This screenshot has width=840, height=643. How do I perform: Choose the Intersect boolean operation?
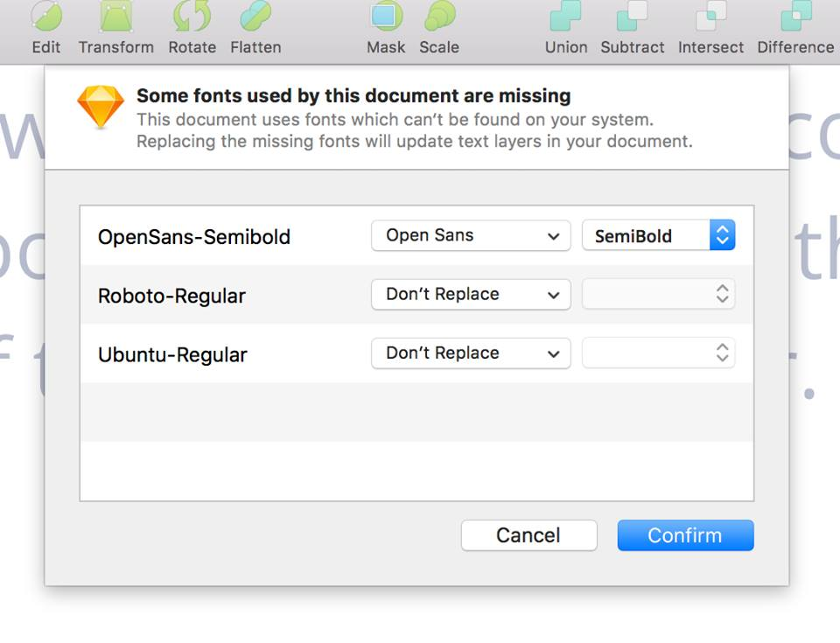click(710, 16)
